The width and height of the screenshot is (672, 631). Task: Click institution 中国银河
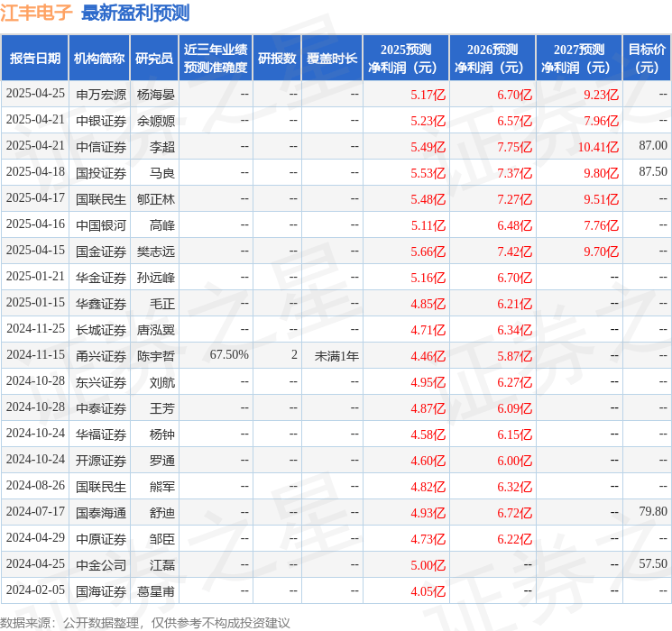[x=101, y=225]
